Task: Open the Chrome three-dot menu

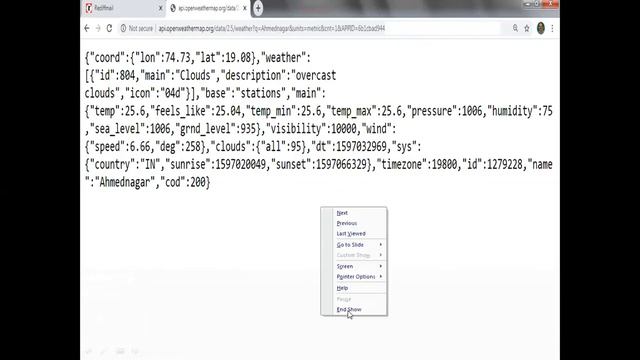Action: [552, 28]
